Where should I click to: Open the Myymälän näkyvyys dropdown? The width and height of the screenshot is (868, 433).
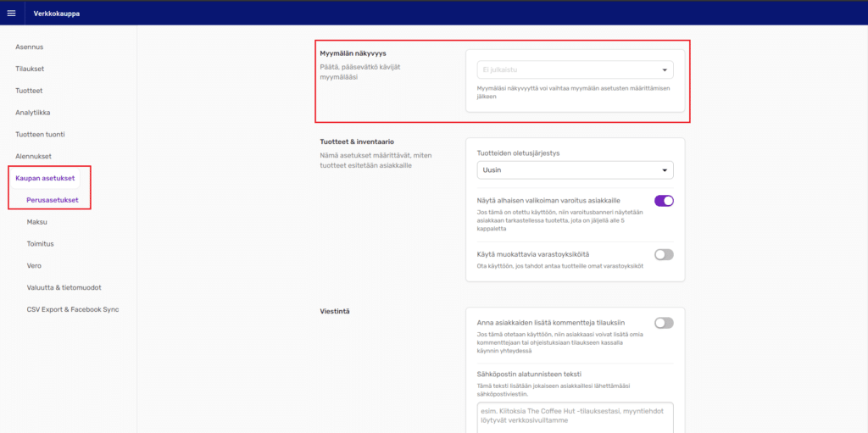coord(575,70)
